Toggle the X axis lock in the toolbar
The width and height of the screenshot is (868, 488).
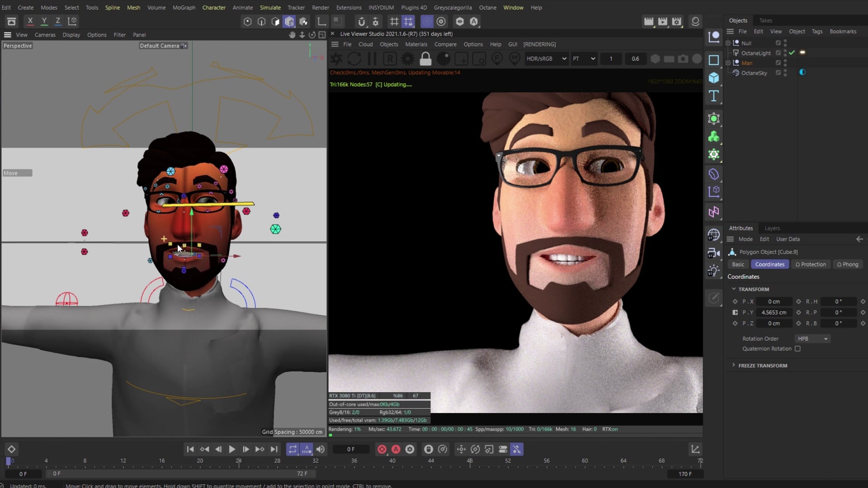click(x=30, y=21)
